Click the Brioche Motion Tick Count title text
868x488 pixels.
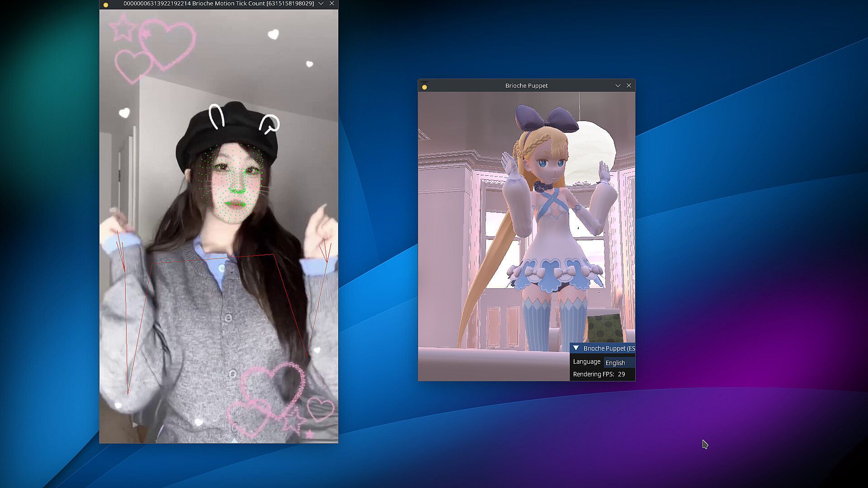[218, 4]
